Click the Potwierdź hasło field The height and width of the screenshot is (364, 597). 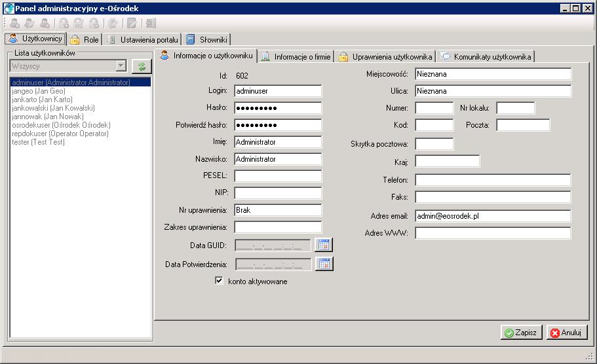(278, 125)
